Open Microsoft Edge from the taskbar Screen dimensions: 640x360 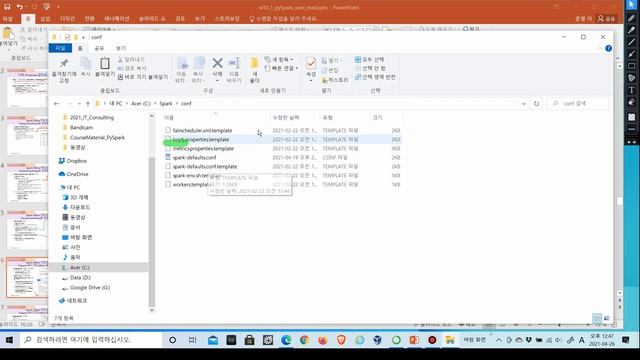point(286,340)
